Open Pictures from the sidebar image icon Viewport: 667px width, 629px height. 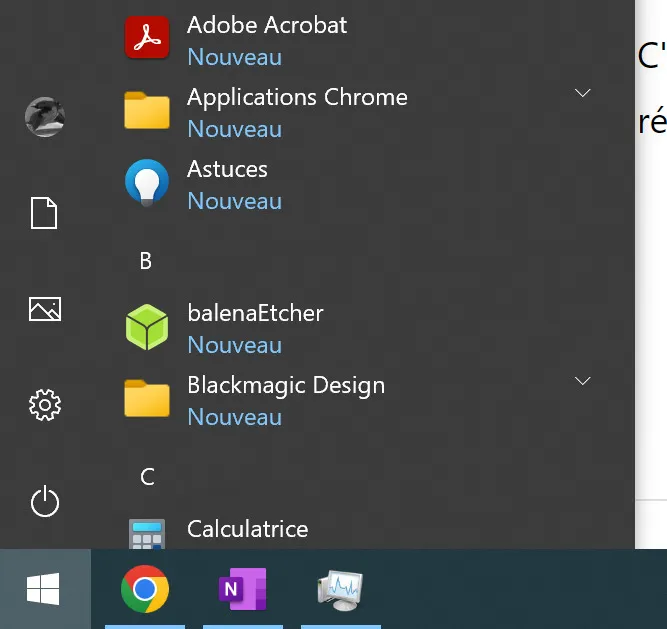45,309
